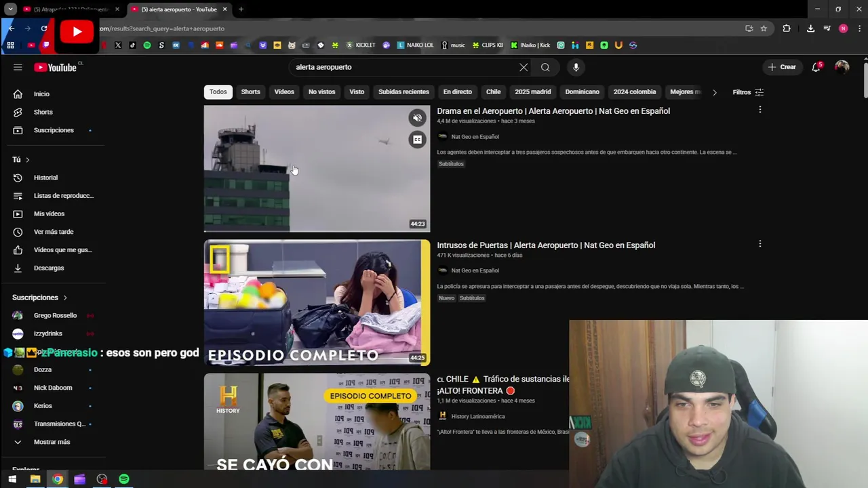
Task: Open the Chrome tab search dropdown
Action: point(10,9)
